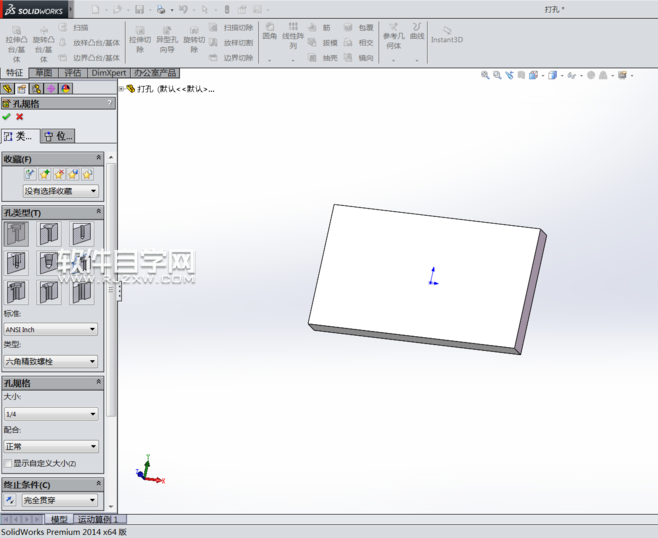Click the panel scrollbar down arrow
This screenshot has width=658, height=538.
coord(111,507)
